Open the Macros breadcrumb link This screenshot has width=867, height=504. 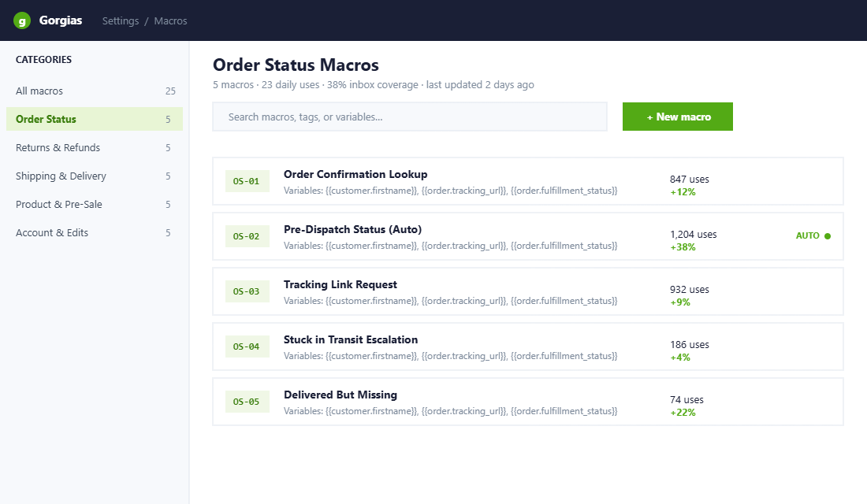click(x=170, y=21)
